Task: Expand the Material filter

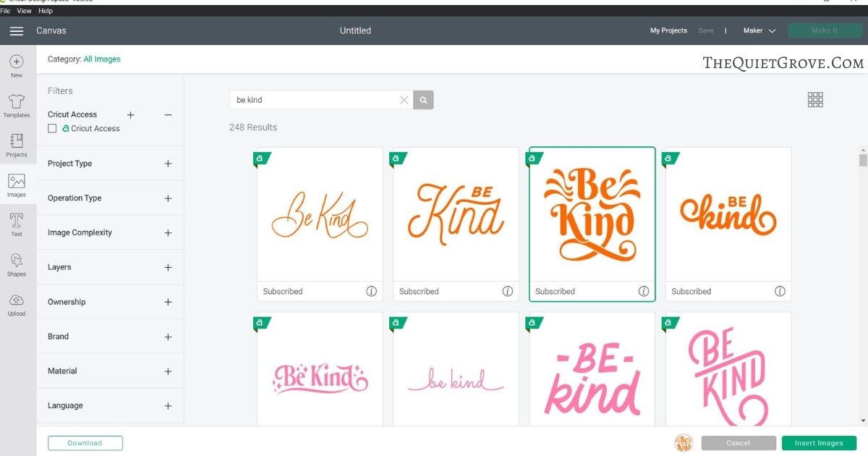Action: tap(168, 371)
